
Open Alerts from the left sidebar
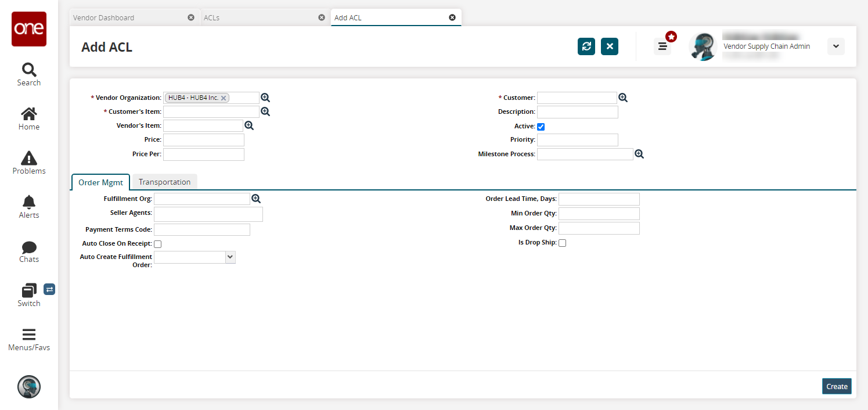pos(28,207)
